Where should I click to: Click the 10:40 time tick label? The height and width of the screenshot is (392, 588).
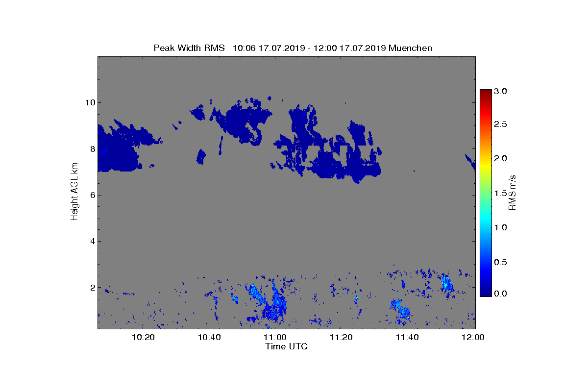point(209,337)
